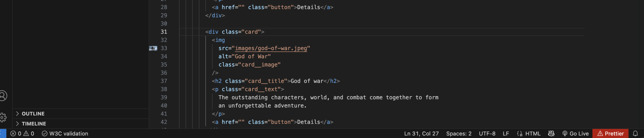Run W3C validation from status bar

point(65,134)
